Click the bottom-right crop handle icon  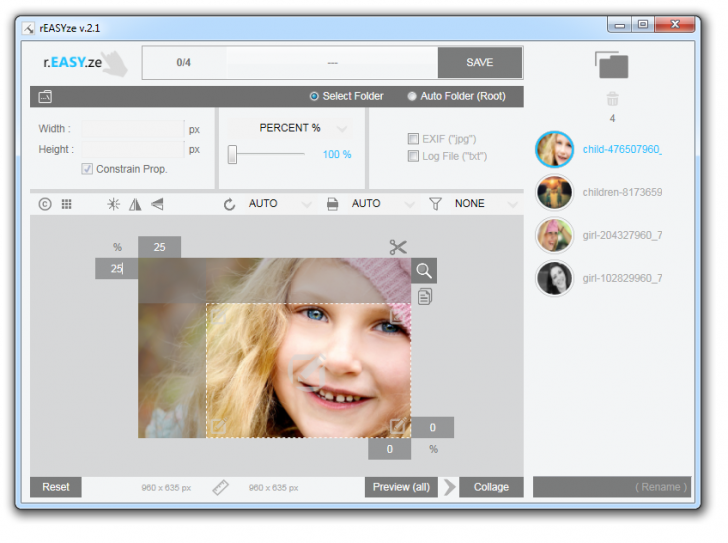click(x=397, y=426)
